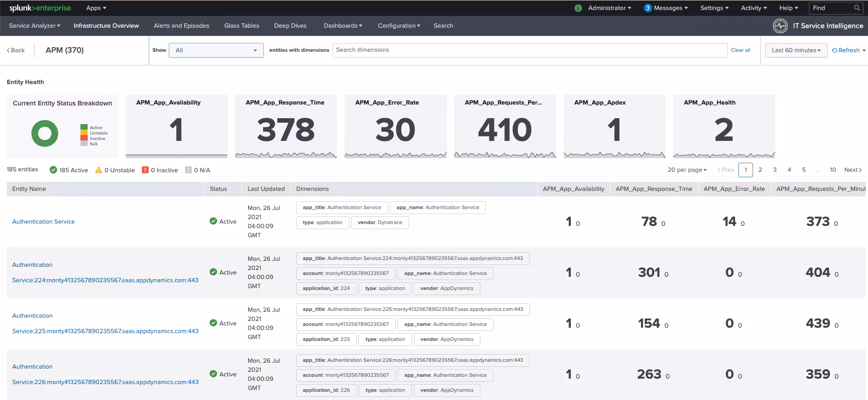
Task: Click the green Active checkmark status icon
Action: tap(53, 170)
